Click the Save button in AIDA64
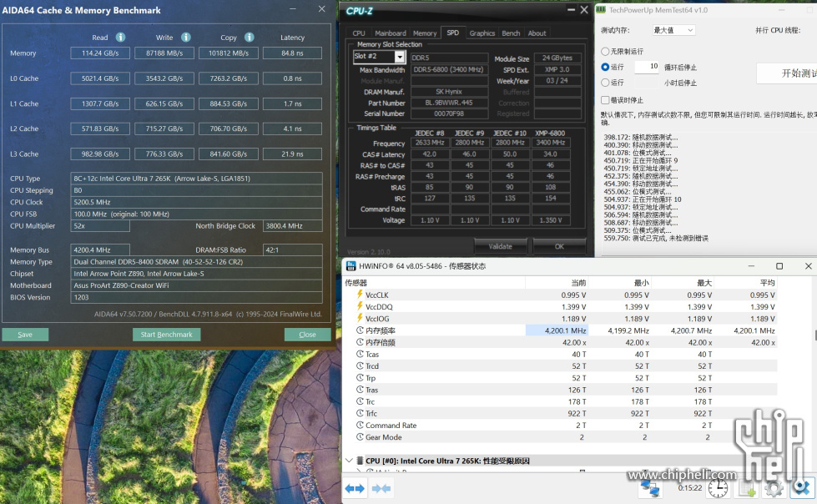 click(x=25, y=335)
